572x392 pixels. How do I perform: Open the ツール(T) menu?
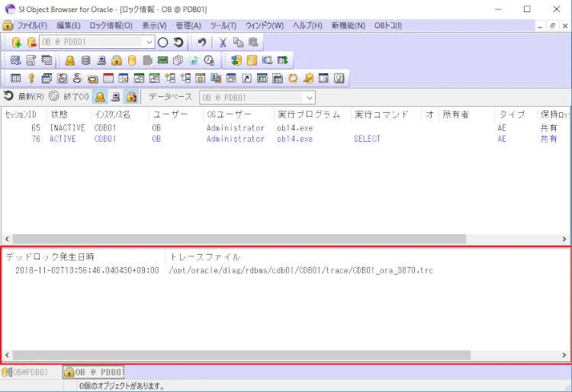tap(223, 25)
